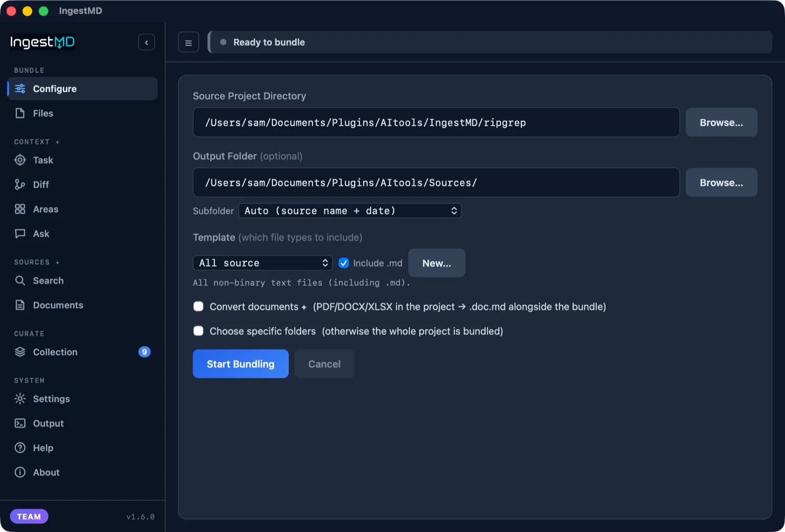Viewport: 785px width, 532px height.
Task: Click the Diff branch icon
Action: (20, 184)
